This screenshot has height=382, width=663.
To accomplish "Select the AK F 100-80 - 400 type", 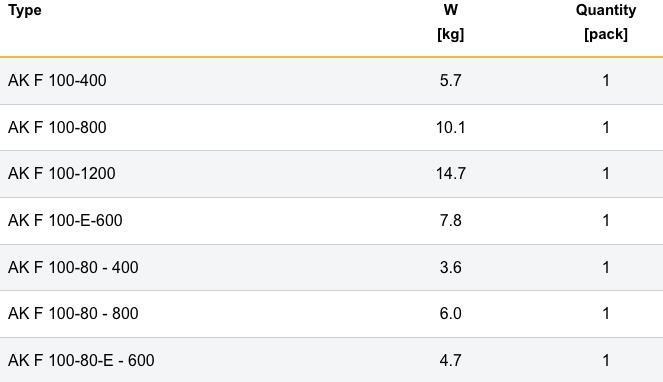I will pos(73,267).
